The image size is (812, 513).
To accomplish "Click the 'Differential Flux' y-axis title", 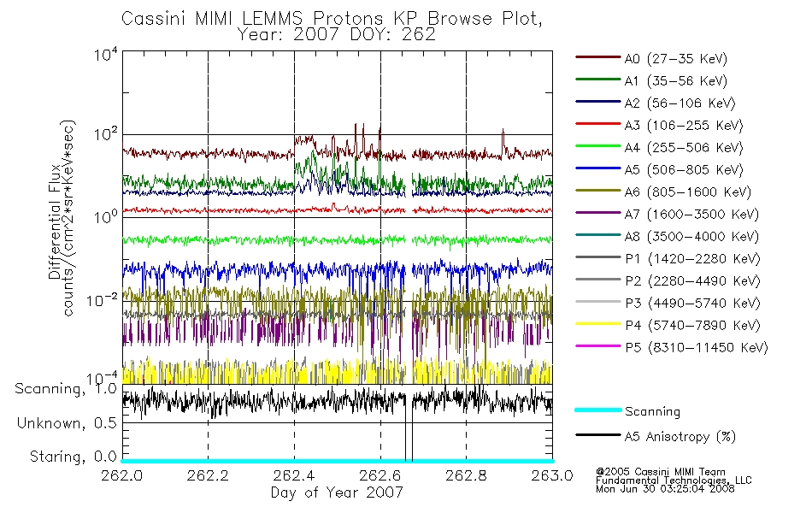I will tap(55, 221).
